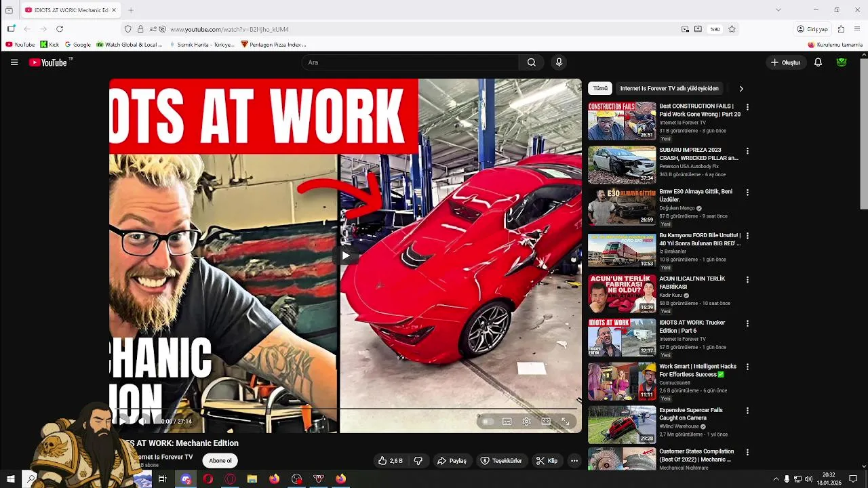The image size is (868, 488).
Task: Open the video settings gear
Action: point(526,422)
